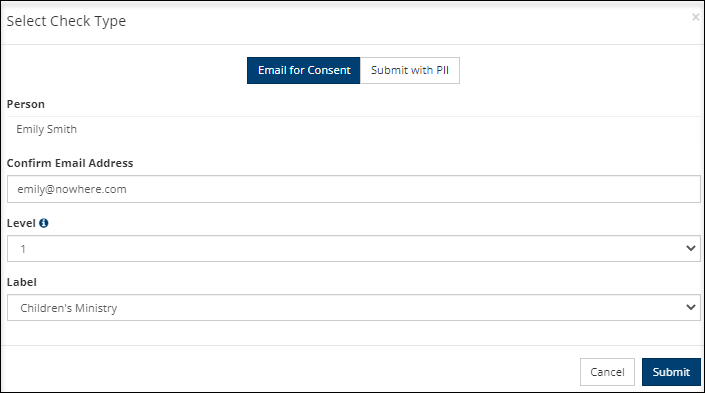
Task: Switch to Submit with PII option
Action: click(410, 70)
